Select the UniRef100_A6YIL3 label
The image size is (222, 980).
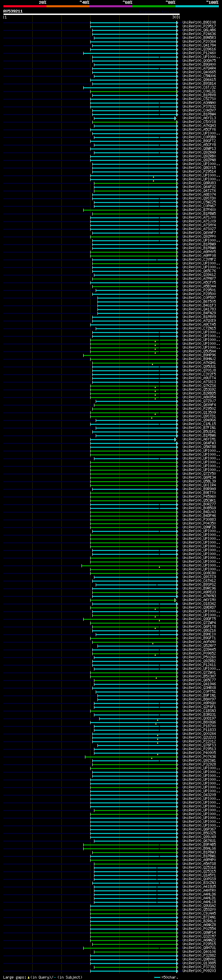(199, 118)
